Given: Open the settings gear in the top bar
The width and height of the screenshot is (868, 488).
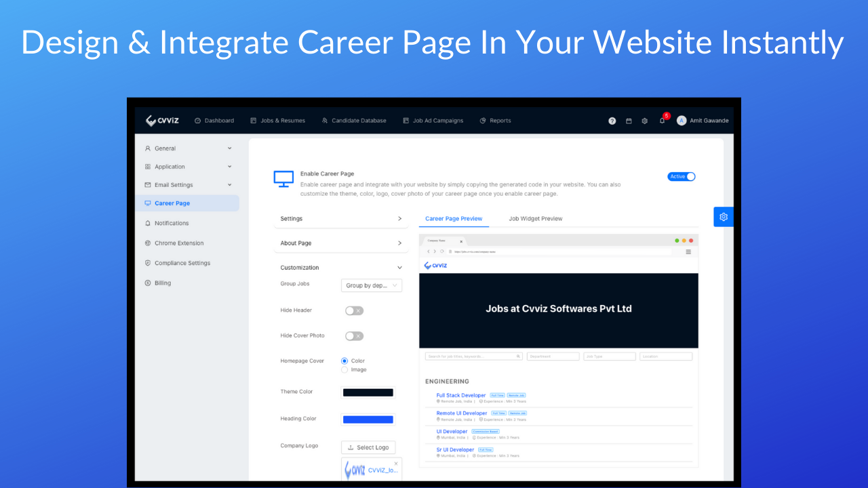Looking at the screenshot, I should (x=645, y=121).
